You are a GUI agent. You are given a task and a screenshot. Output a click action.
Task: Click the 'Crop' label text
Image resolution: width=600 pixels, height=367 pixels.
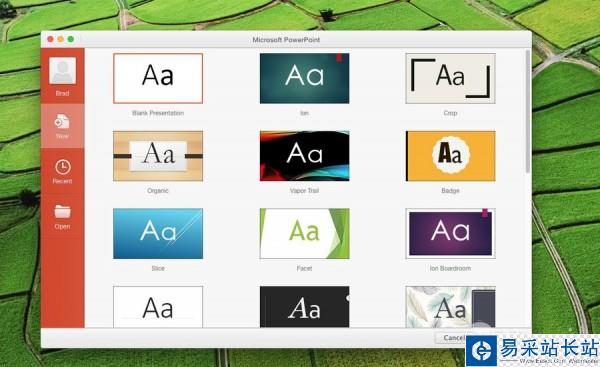[x=450, y=113]
